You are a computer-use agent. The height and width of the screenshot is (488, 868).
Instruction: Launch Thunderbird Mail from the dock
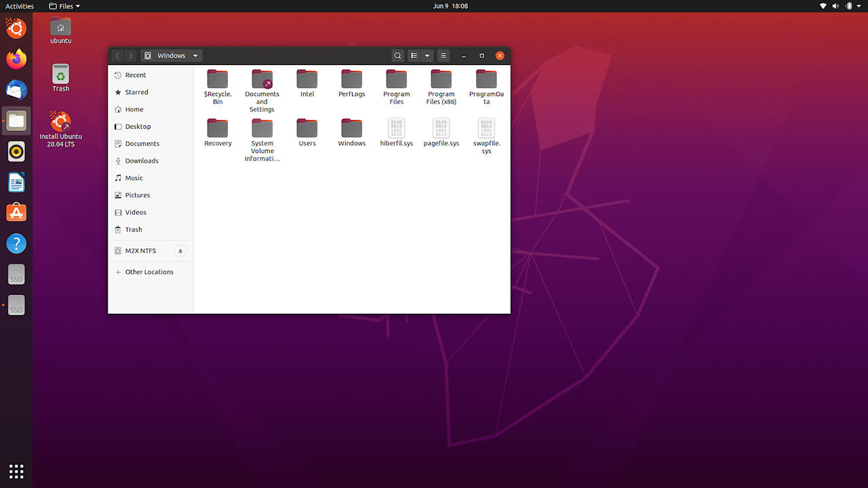pyautogui.click(x=16, y=90)
